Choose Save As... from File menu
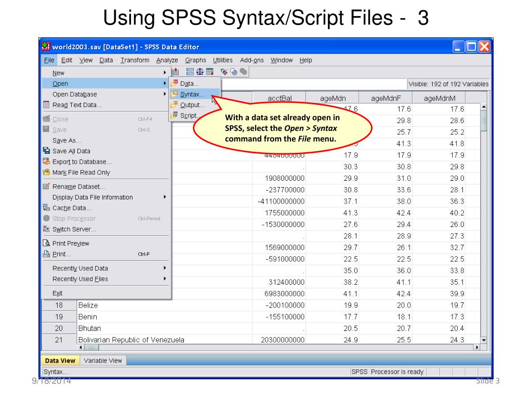The image size is (532, 399). (x=106, y=140)
